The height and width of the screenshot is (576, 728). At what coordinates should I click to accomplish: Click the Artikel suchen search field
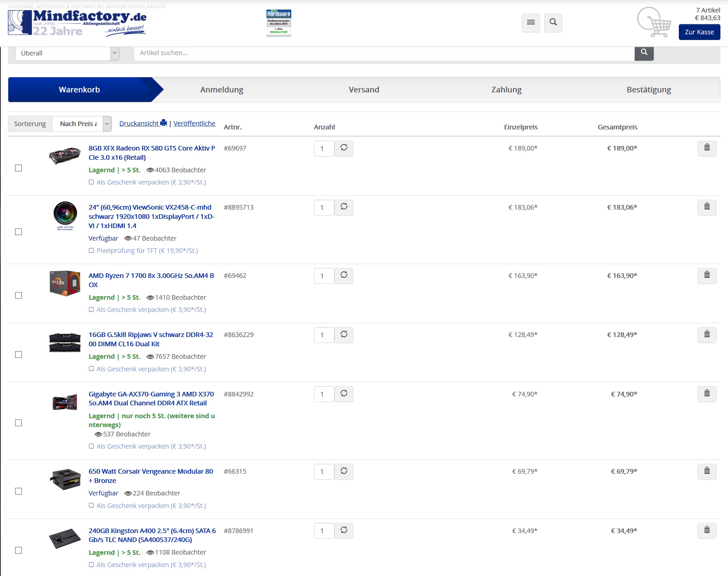384,53
